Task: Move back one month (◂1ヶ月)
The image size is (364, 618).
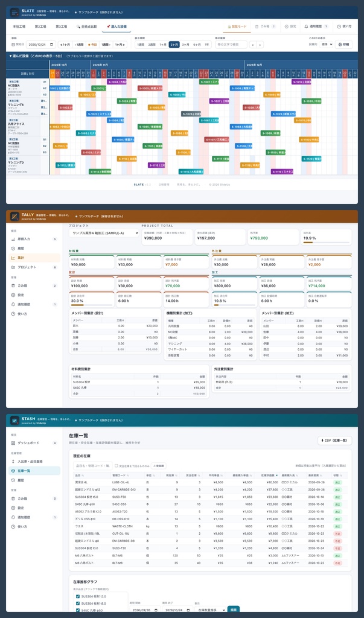Action: click(x=64, y=45)
